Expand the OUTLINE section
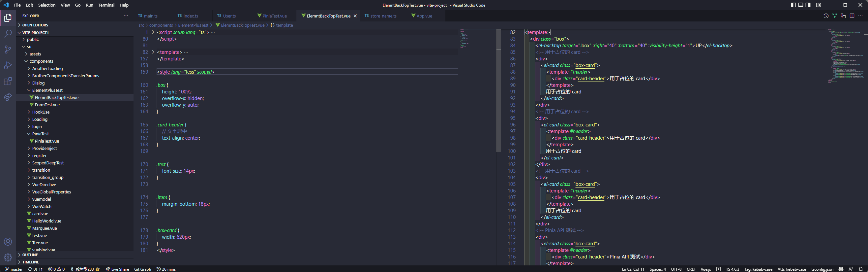 click(75, 255)
